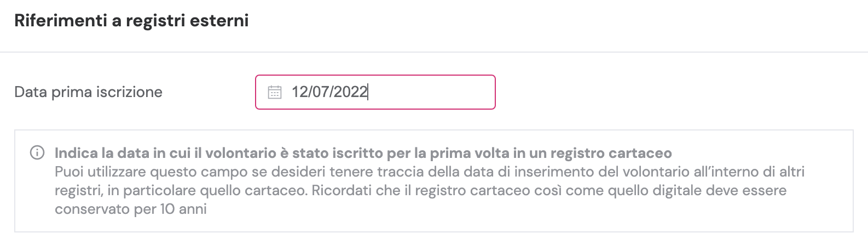868x250 pixels.
Task: Click the bold hint starting "Indica la data"
Action: [363, 153]
